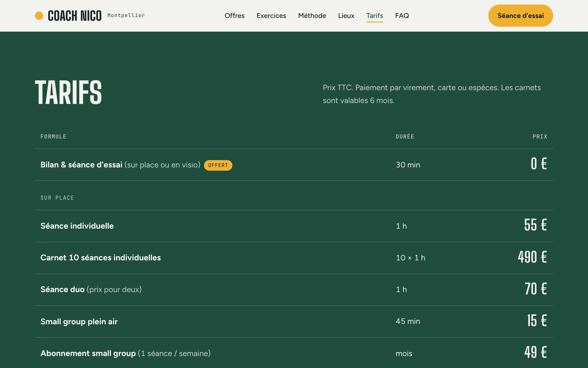Book via Séance d'essai button
The width and height of the screenshot is (588, 368).
[x=520, y=16]
